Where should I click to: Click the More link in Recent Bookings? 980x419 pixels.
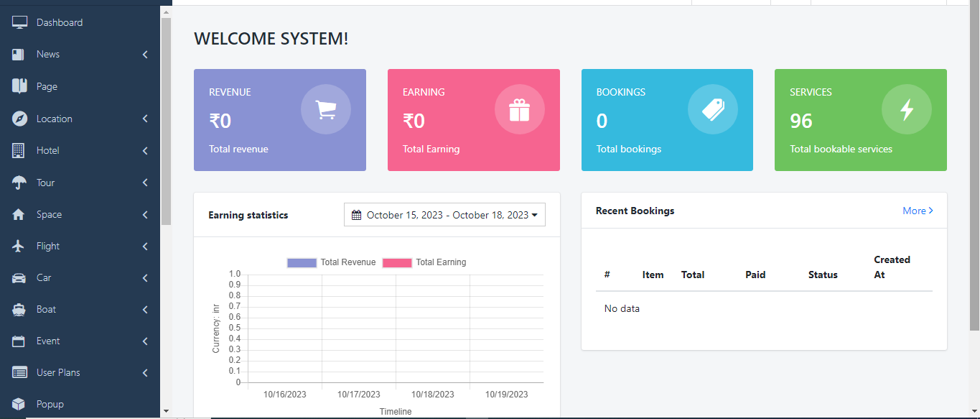[x=918, y=211]
